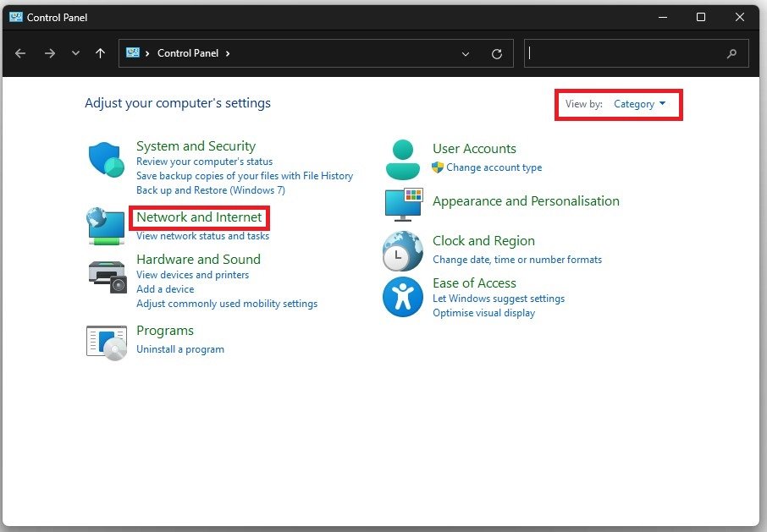The image size is (767, 532).
Task: Click the User Accounts person icon
Action: coord(403,159)
